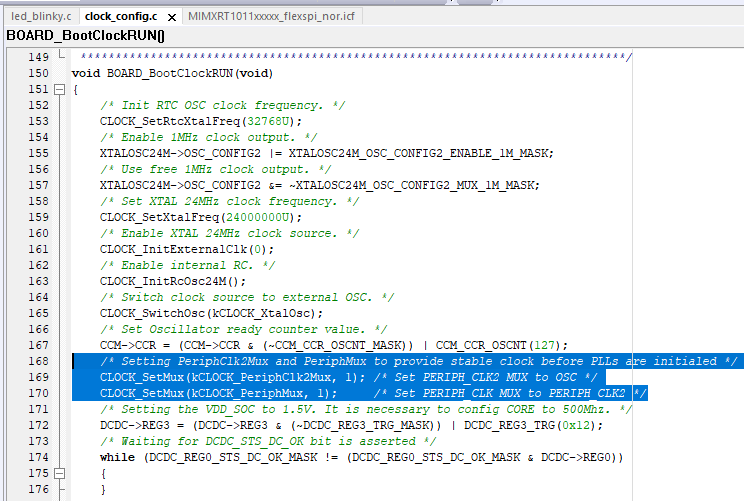Screen dimensions: 744x501
Task: Click the OSC_CONFIG2 |= ENABLE_1M_MASK line
Action: tap(326, 154)
